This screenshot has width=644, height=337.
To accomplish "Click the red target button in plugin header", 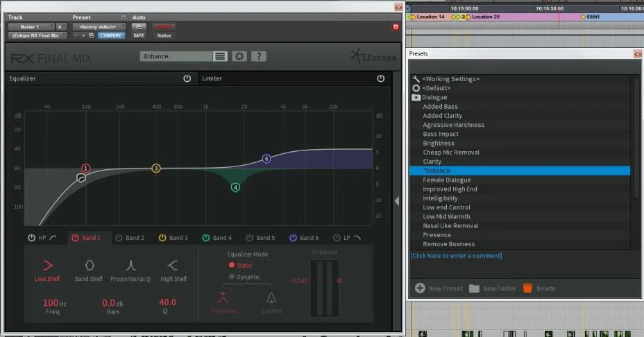I will 396,26.
